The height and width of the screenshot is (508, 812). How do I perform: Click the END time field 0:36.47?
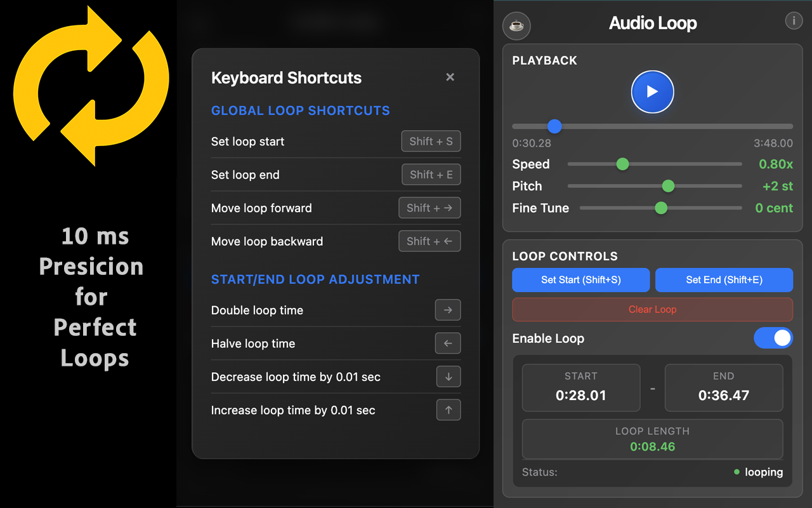(724, 387)
